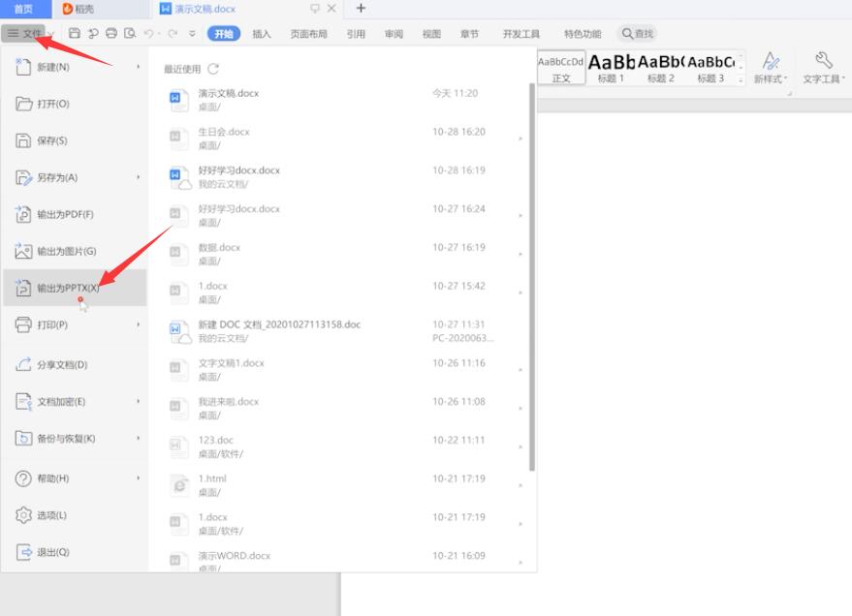This screenshot has height=616, width=852.
Task: Switch to the 引用 ribbon tab
Action: 356,34
